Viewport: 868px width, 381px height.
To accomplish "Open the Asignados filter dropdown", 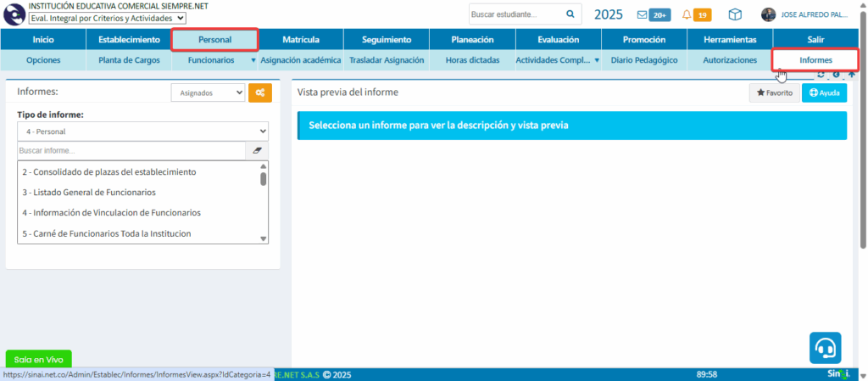I will coord(208,93).
